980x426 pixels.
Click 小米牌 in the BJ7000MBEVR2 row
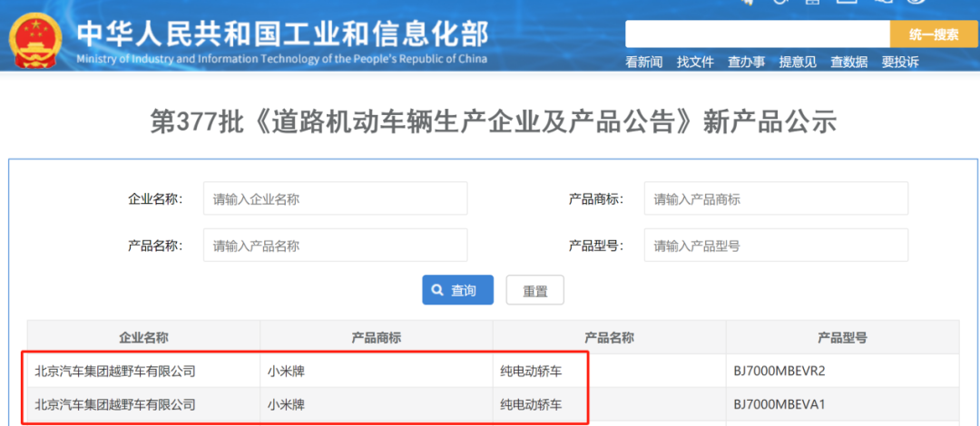pos(286,371)
